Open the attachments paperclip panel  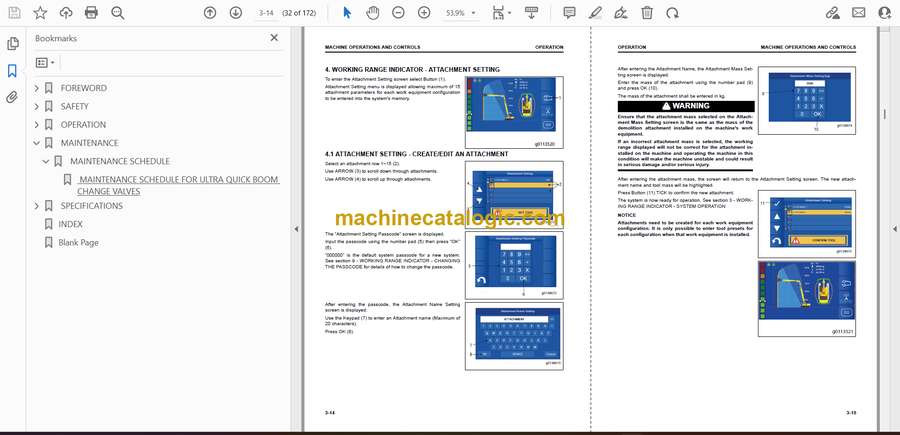point(12,97)
